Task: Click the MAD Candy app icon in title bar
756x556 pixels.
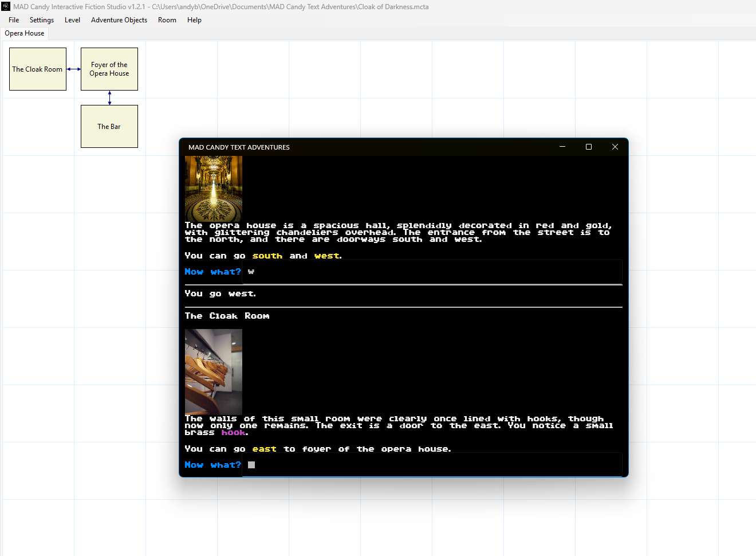Action: coord(6,7)
